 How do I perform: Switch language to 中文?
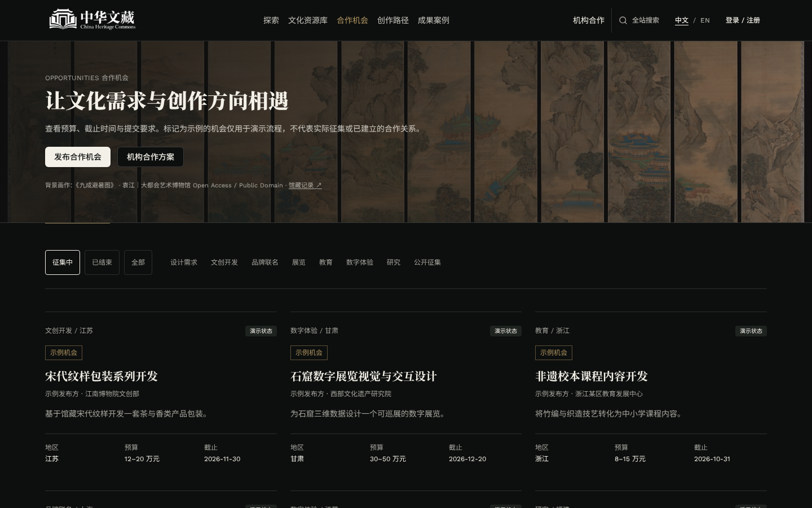682,20
